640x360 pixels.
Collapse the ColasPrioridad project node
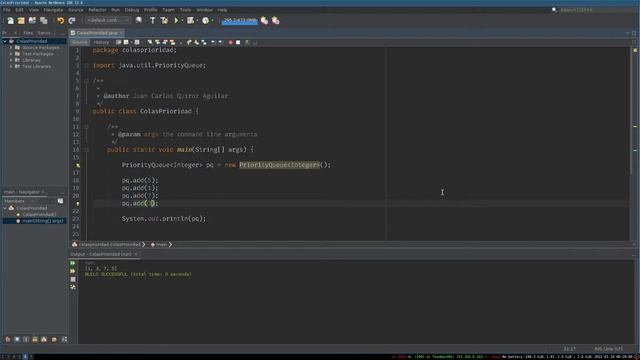[5, 41]
